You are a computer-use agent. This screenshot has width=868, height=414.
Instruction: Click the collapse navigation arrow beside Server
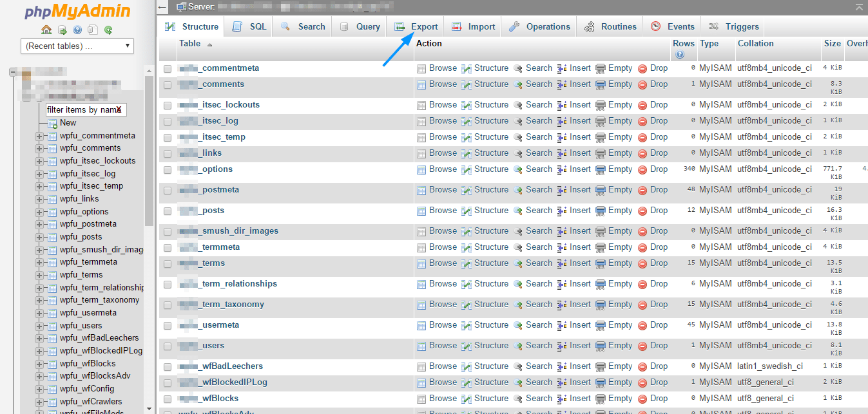pos(162,7)
